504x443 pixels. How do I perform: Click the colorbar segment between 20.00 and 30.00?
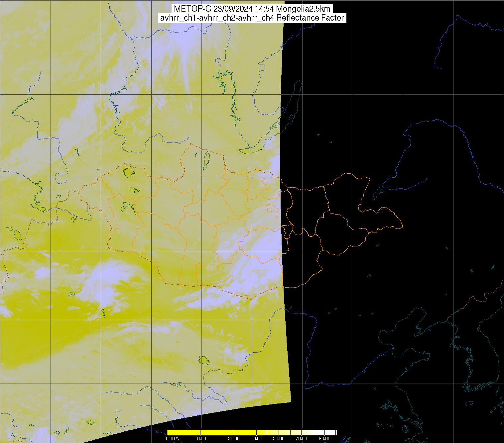[245, 432]
